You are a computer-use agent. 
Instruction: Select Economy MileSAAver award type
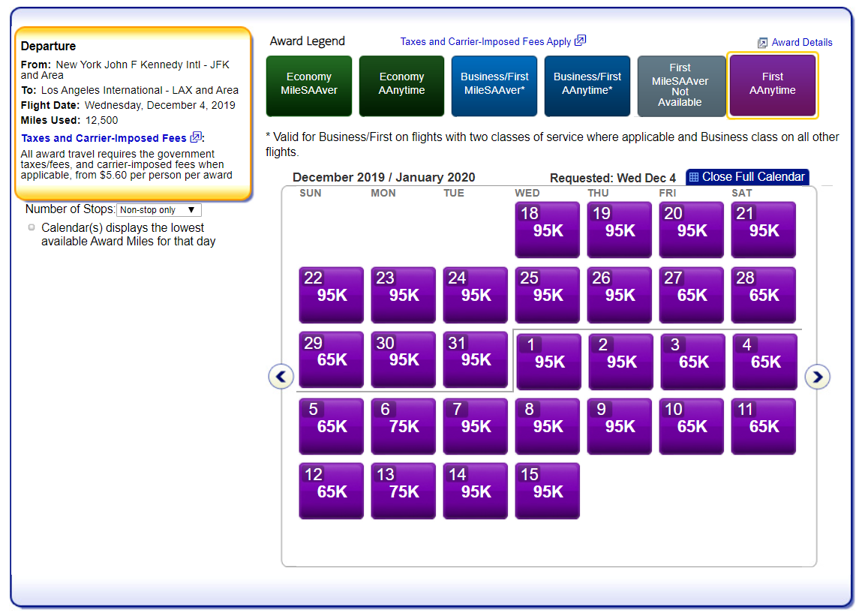pos(308,84)
